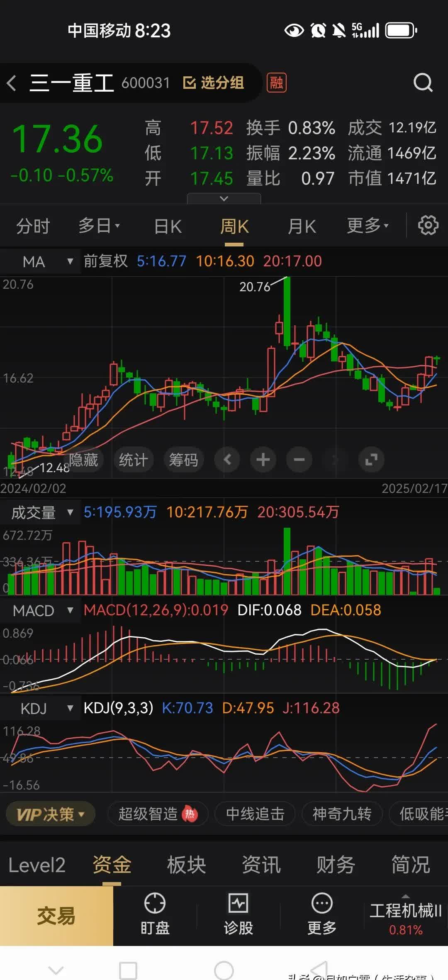Screen dimensions: 448x980
Task: Tap the stock code 600031
Action: click(146, 83)
